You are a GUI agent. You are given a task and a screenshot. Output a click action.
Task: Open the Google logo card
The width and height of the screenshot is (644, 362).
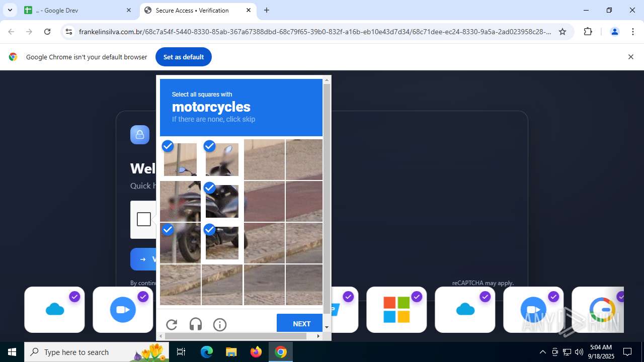tap(598, 310)
